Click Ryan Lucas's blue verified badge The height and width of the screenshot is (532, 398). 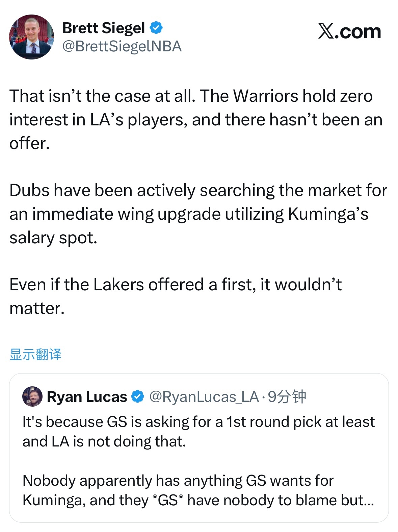[137, 397]
